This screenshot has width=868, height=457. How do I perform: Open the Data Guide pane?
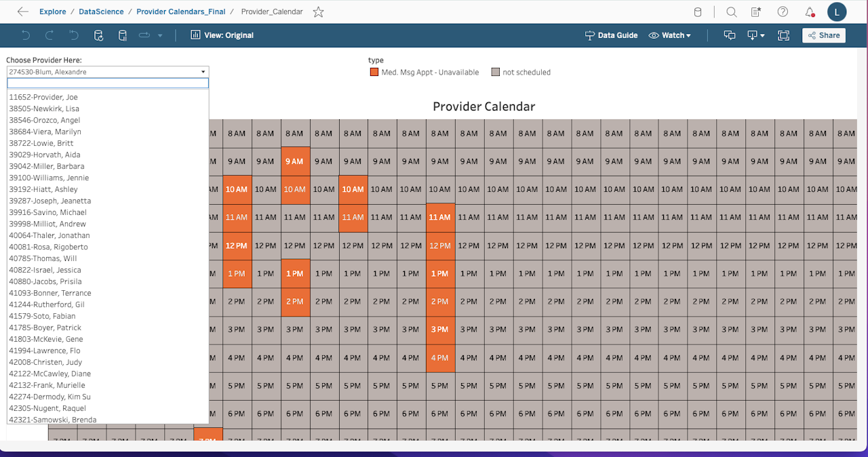click(x=611, y=35)
